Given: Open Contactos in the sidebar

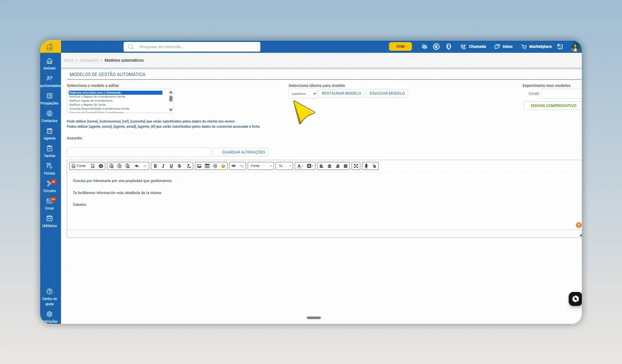Looking at the screenshot, I should tap(50, 117).
